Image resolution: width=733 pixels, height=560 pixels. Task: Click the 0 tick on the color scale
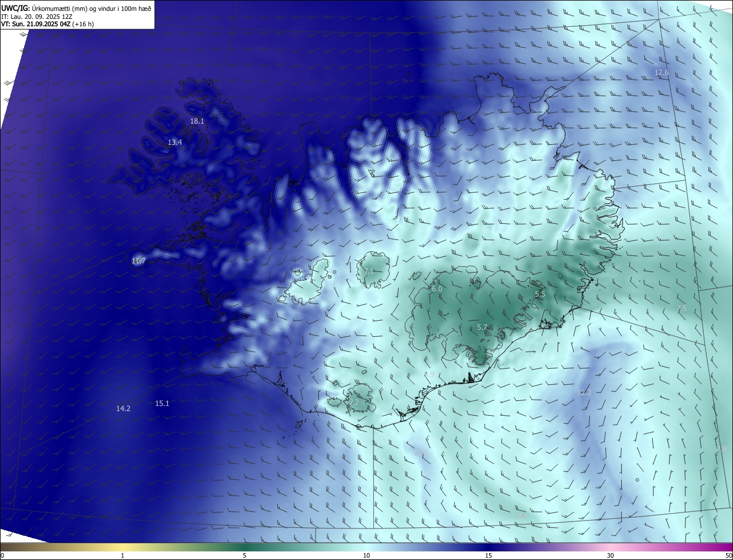click(x=2, y=556)
